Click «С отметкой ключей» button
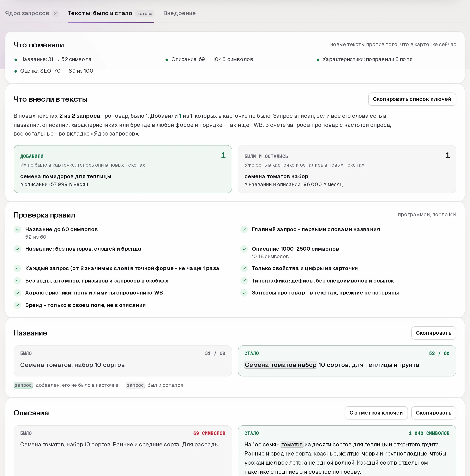This screenshot has height=476, width=470. click(376, 413)
